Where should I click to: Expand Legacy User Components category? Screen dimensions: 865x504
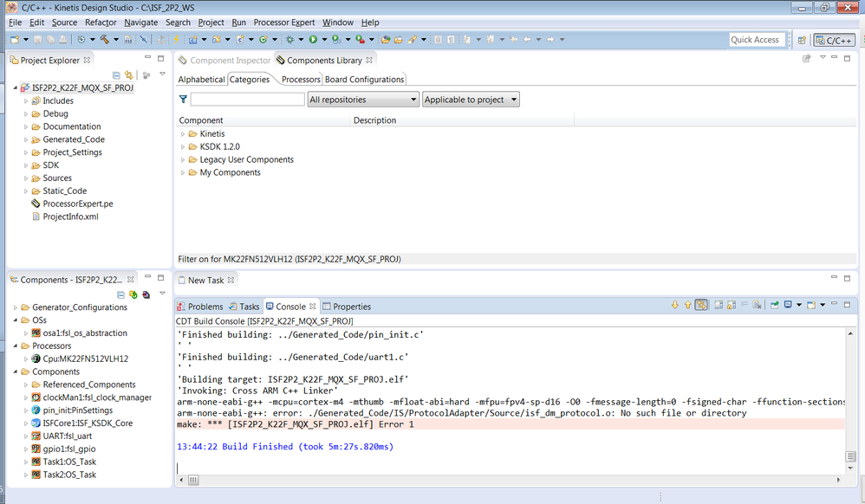click(183, 160)
